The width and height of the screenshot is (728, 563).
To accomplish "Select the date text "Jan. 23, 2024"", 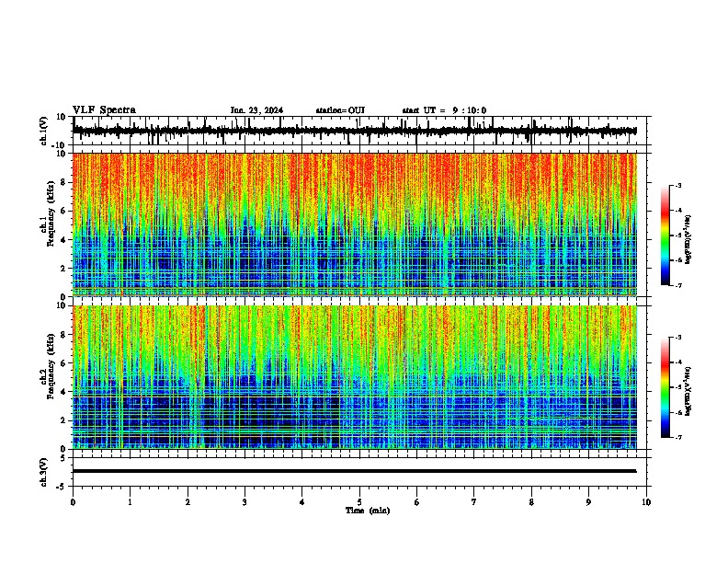I will [x=256, y=110].
